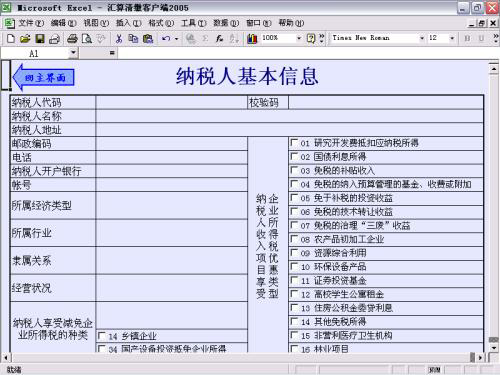Screen dimensions: 500x375
Task: Click the E-mail envelope toolbar icon
Action: click(54, 39)
